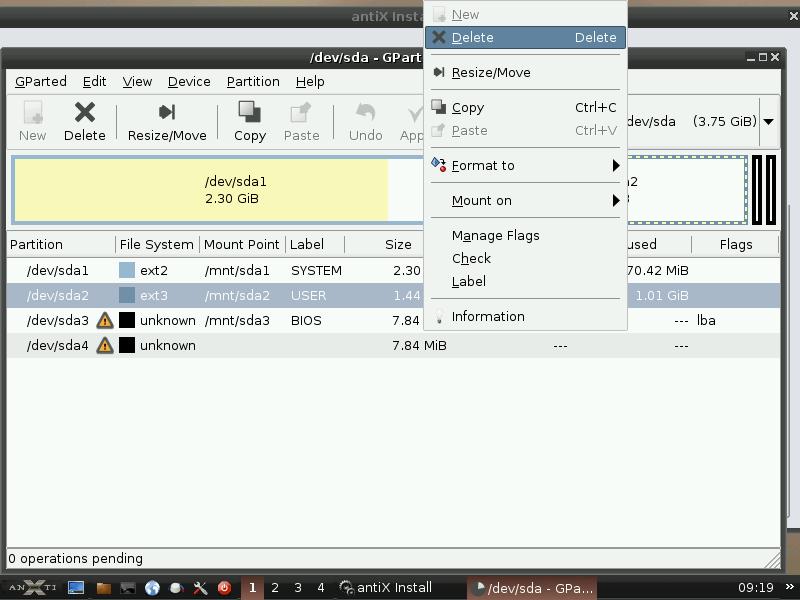
Task: Open the View menu
Action: pos(137,82)
